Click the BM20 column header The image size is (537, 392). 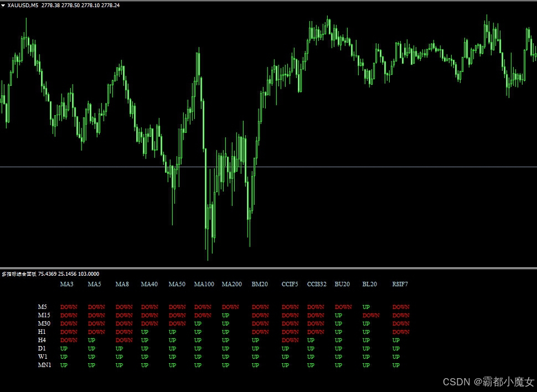tap(260, 284)
